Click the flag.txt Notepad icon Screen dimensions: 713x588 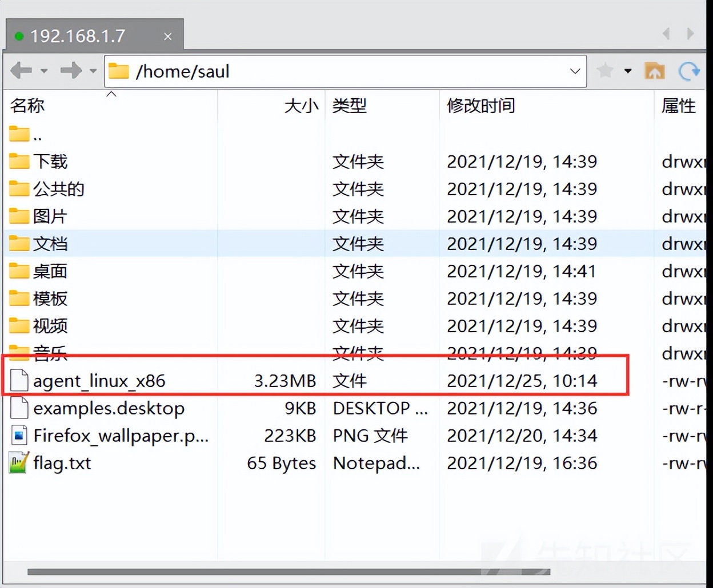tap(19, 463)
